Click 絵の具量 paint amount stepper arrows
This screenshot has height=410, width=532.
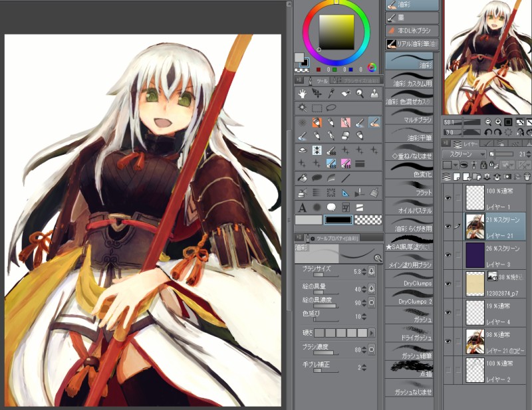[x=364, y=289]
